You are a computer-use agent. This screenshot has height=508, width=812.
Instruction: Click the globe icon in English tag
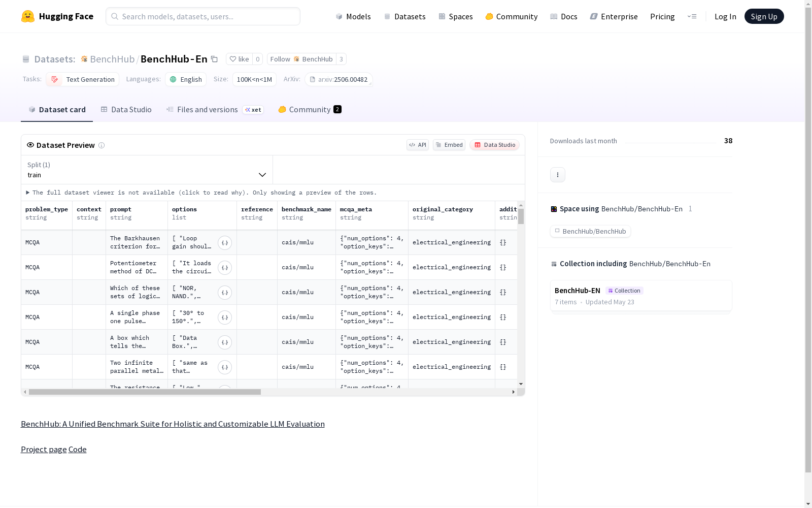[173, 79]
